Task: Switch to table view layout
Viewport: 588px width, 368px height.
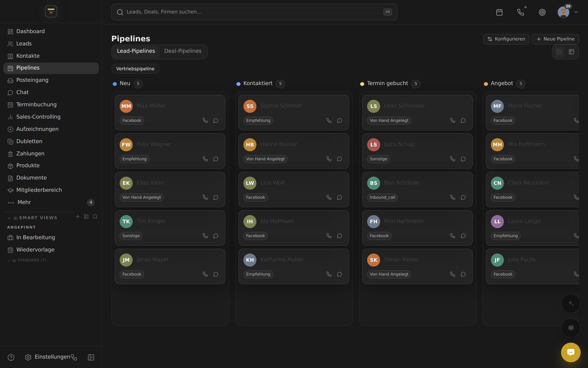Action: pos(571,52)
